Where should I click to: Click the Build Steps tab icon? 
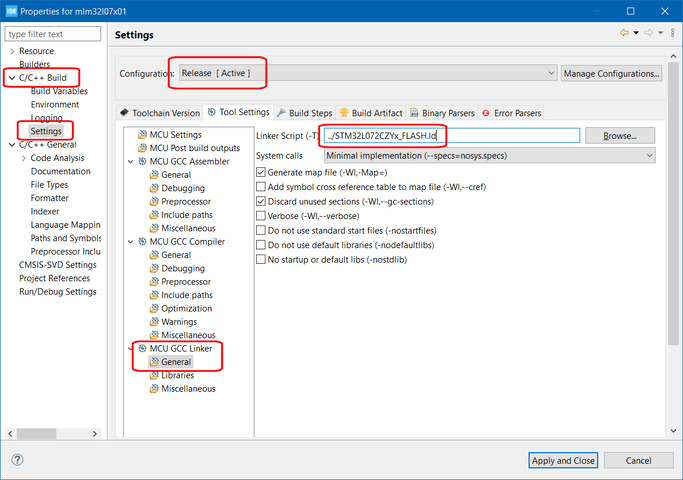pos(282,113)
